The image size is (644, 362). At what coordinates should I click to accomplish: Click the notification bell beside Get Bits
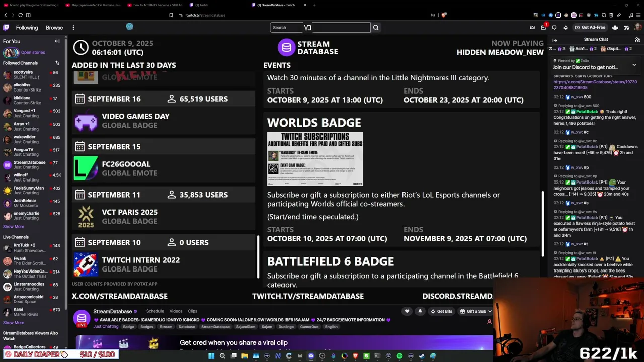pyautogui.click(x=420, y=311)
